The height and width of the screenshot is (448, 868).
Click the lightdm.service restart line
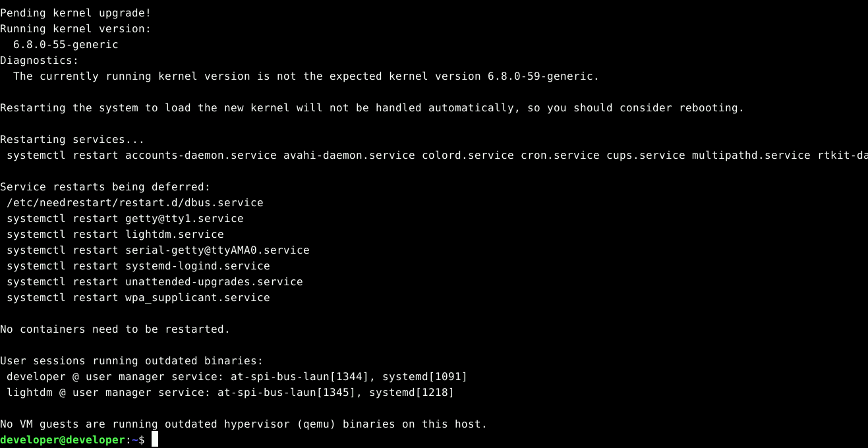click(175, 234)
